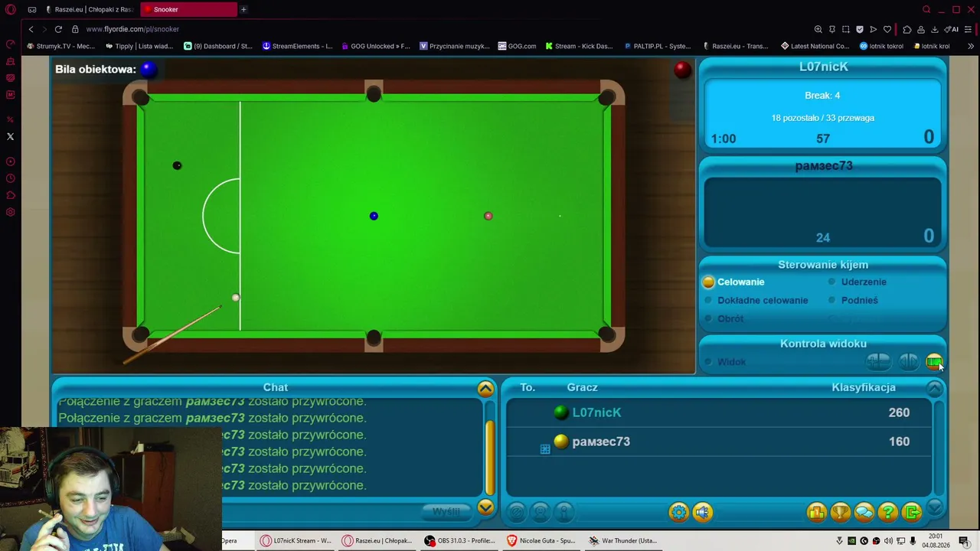Select the Uderzenie cue option
Viewport: 980px width, 551px height.
tap(857, 282)
